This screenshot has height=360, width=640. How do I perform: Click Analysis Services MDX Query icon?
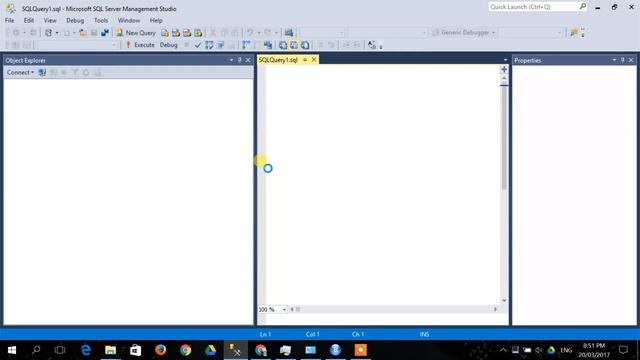(176, 33)
